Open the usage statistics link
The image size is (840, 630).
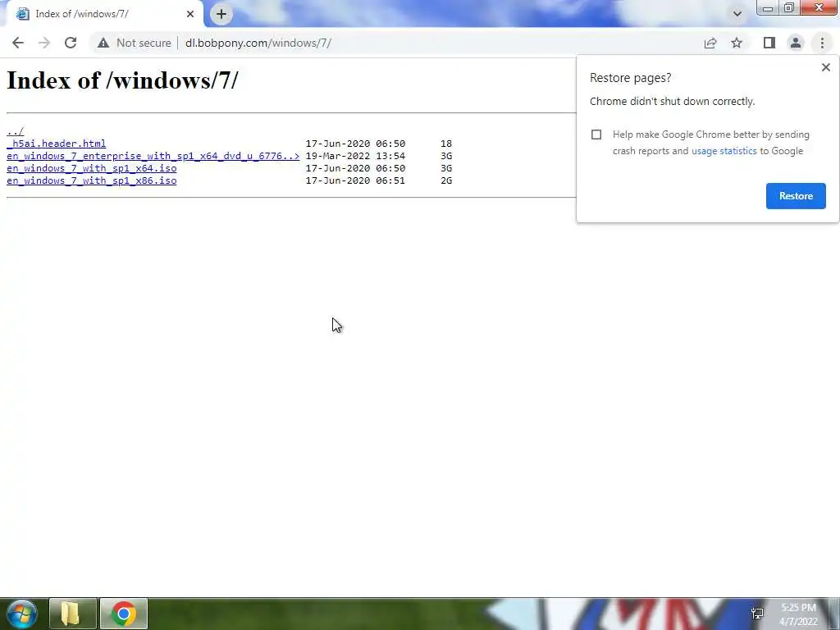click(x=724, y=151)
